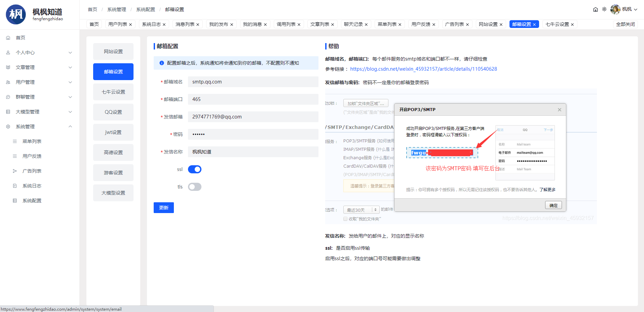Click the 全部关闭 button
This screenshot has width=644, height=312.
click(625, 24)
